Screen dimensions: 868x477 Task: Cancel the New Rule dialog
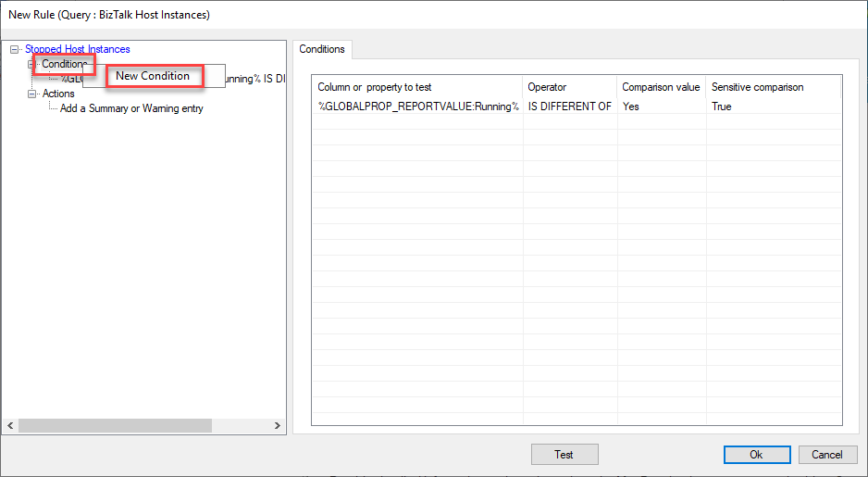pos(827,455)
